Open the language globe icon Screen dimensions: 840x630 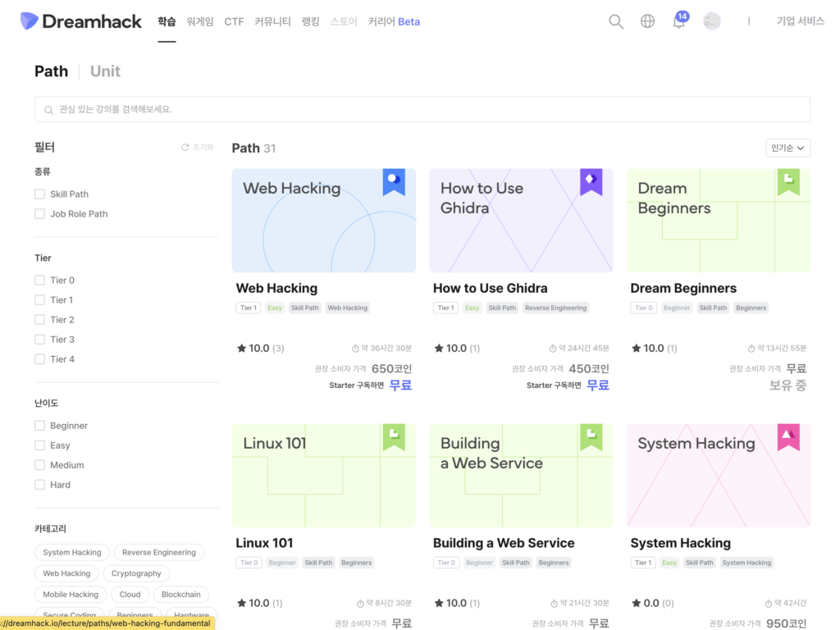[x=648, y=21]
